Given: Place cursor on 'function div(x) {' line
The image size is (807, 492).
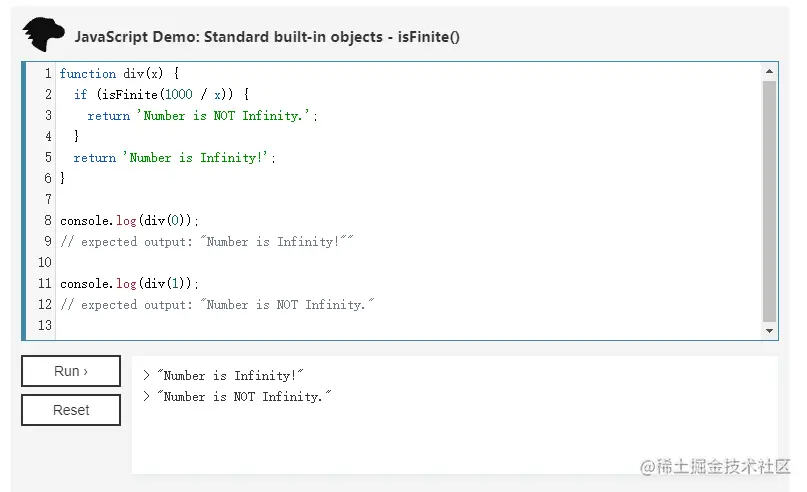Looking at the screenshot, I should [x=117, y=74].
